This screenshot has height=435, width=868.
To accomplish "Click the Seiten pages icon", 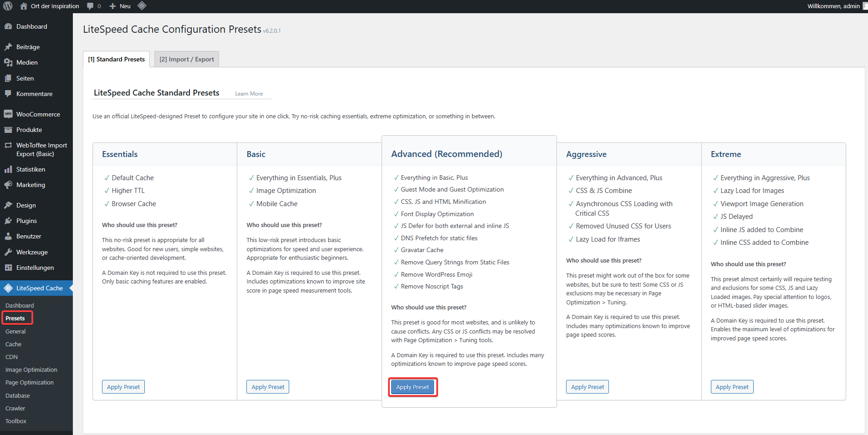I will coord(8,78).
